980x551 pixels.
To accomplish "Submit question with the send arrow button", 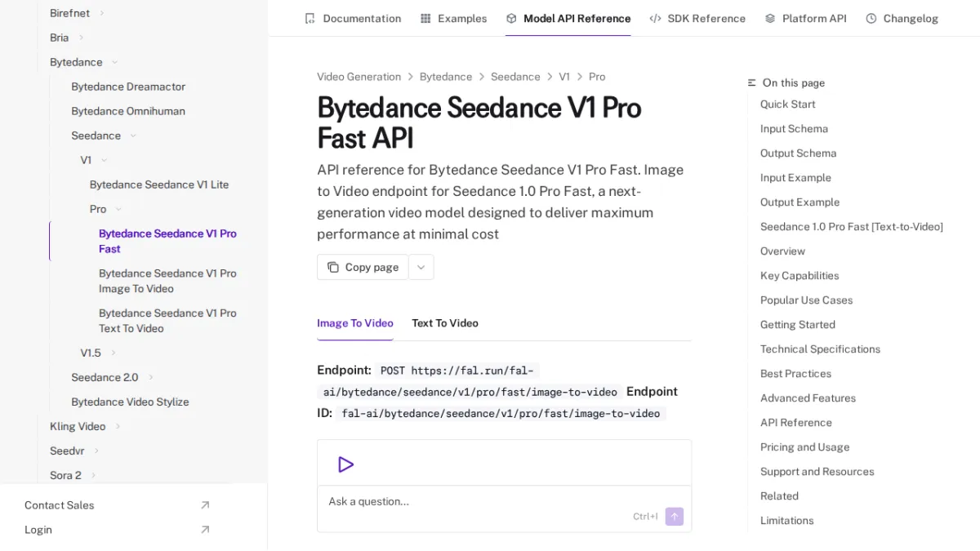I will click(675, 516).
